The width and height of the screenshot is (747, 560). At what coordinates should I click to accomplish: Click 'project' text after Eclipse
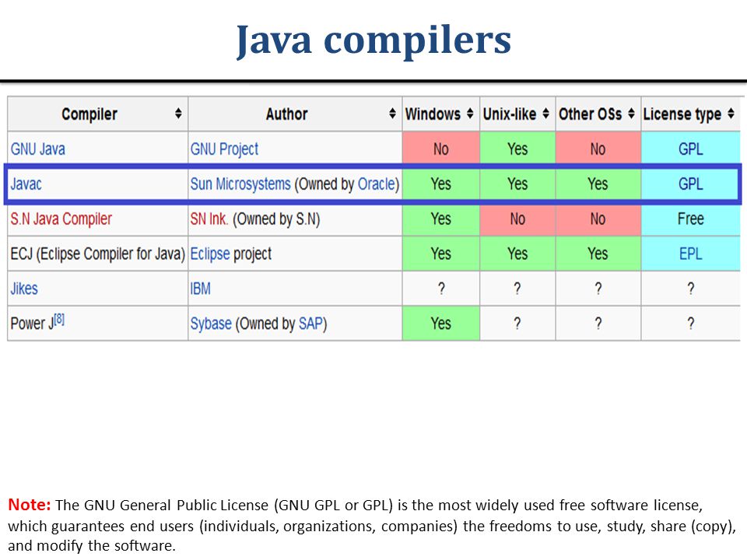[252, 254]
